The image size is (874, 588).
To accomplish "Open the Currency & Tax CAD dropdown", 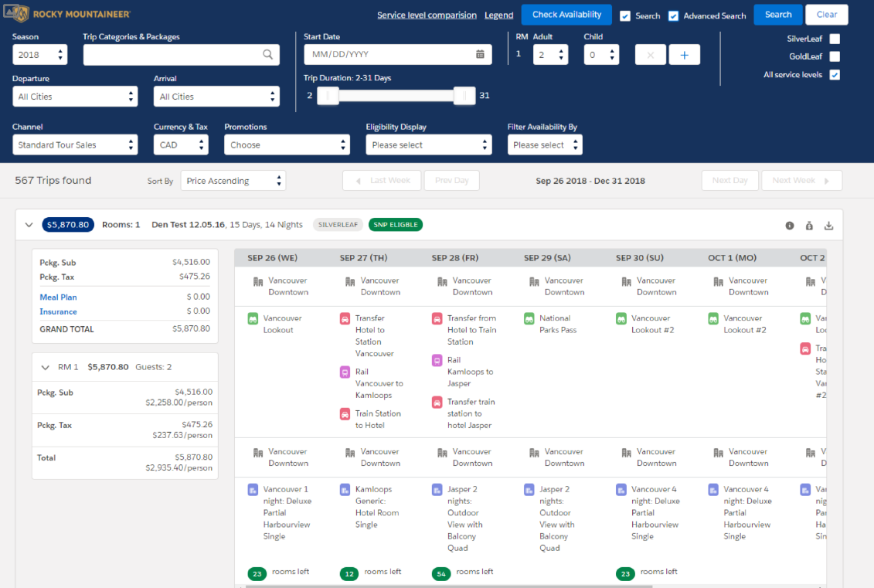I will point(181,145).
